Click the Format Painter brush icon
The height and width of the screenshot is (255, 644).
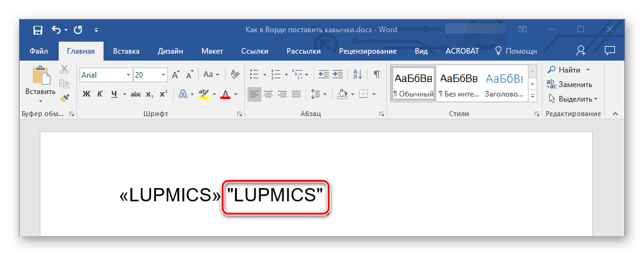(x=64, y=98)
